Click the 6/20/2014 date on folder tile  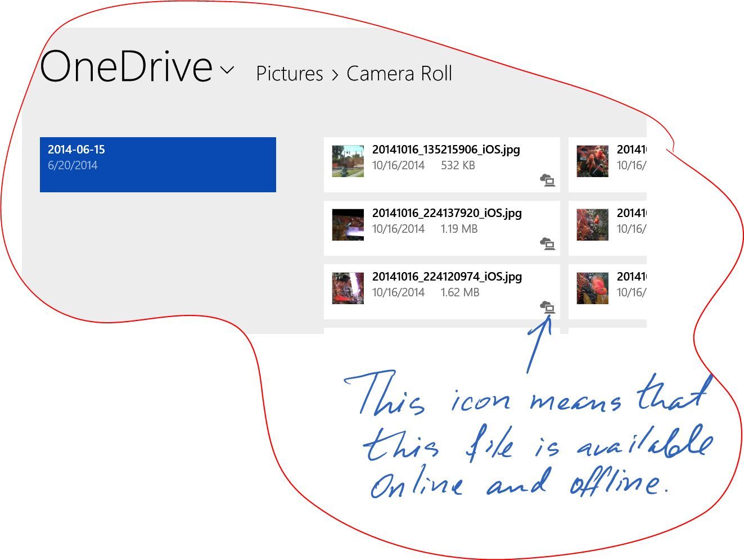coord(73,165)
